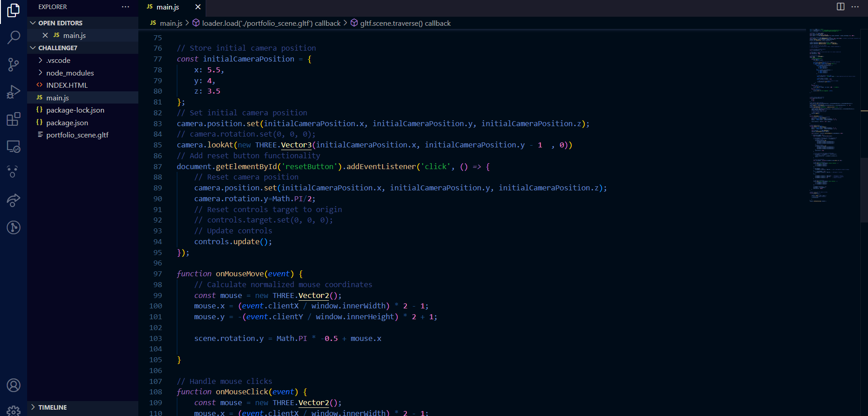
Task: Expand the .vscode folder
Action: (x=58, y=61)
